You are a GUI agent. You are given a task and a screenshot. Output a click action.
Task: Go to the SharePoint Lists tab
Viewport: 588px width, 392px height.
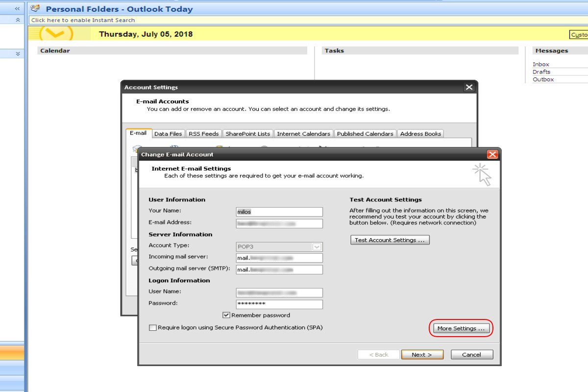point(248,134)
